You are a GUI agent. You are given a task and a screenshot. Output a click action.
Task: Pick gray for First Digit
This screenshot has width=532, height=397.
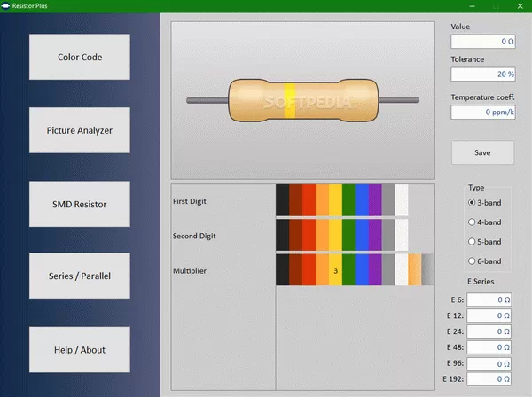(388, 200)
